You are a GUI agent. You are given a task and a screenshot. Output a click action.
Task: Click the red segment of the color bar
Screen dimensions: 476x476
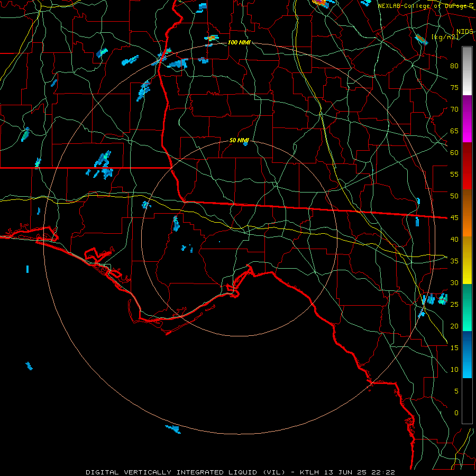tap(467, 166)
